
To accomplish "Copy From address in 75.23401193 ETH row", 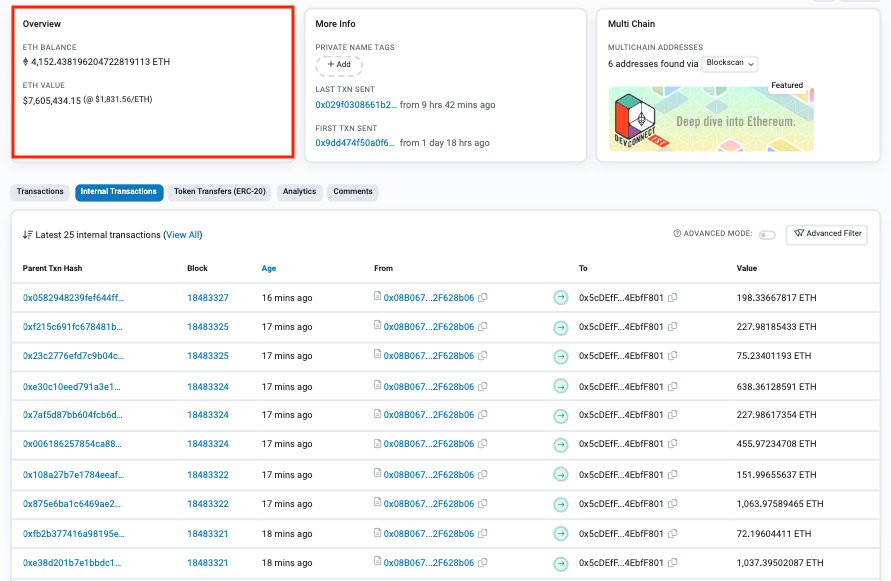I will click(x=482, y=355).
